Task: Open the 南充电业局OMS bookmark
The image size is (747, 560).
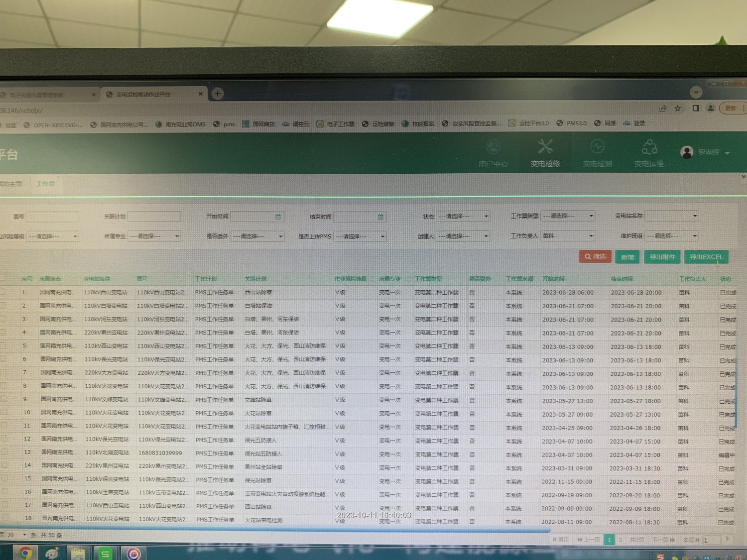Action: tap(180, 124)
